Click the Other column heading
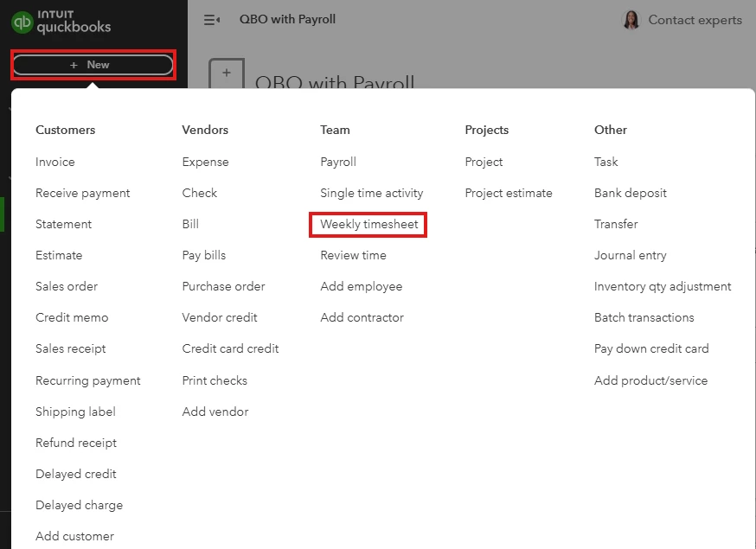The height and width of the screenshot is (549, 756). [611, 131]
